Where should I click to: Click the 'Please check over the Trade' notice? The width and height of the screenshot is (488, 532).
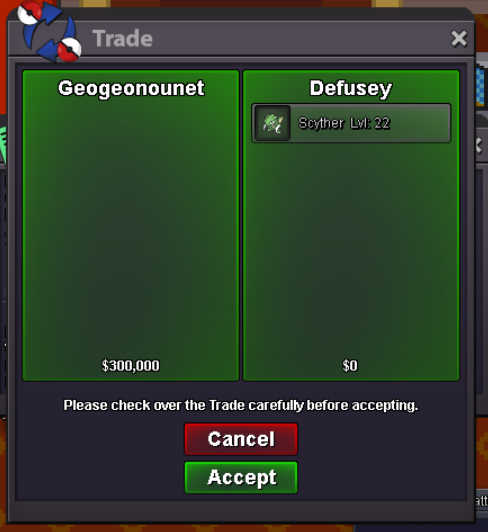click(241, 405)
